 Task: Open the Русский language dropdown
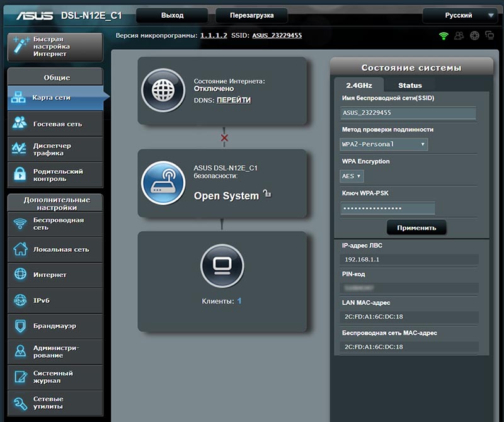coord(461,15)
